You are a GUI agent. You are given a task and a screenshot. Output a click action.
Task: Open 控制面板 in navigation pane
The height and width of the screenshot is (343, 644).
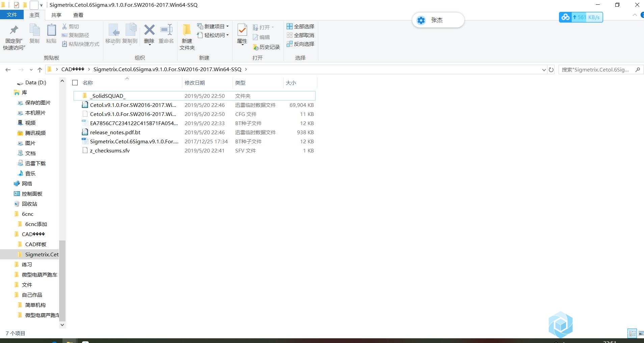click(32, 194)
